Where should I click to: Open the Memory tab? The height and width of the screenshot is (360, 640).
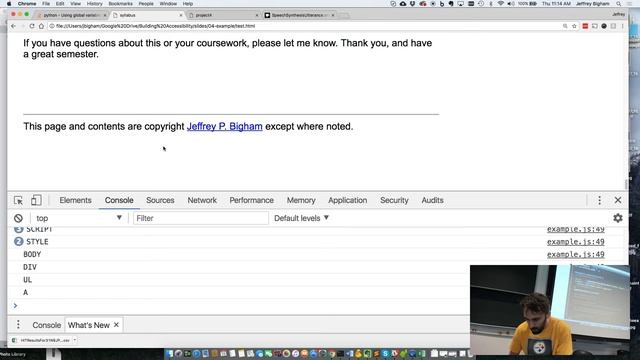(x=301, y=200)
